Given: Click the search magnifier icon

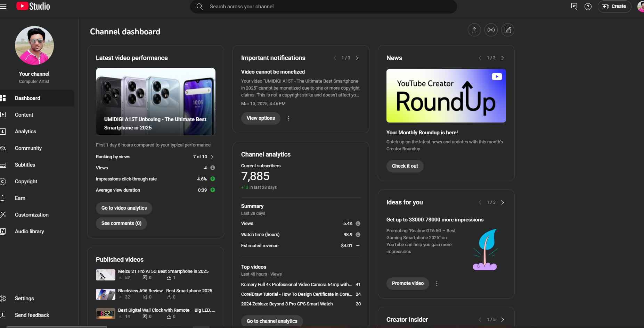Looking at the screenshot, I should coord(199,7).
